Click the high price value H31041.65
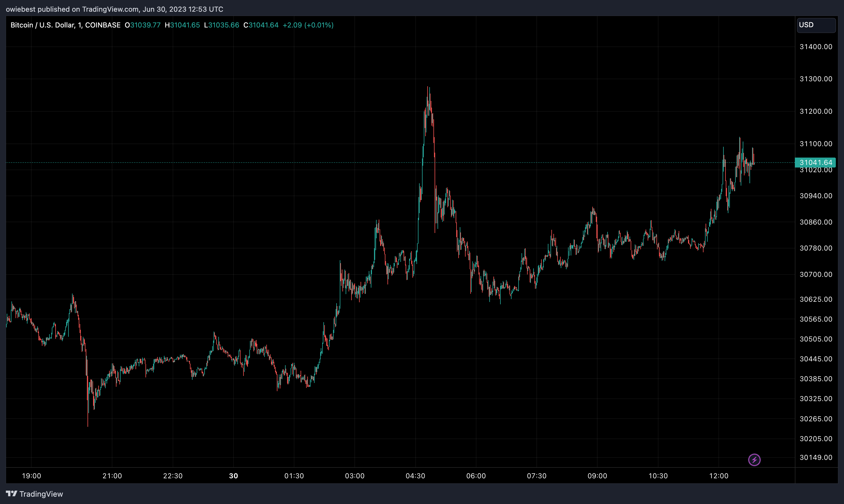 [x=183, y=25]
